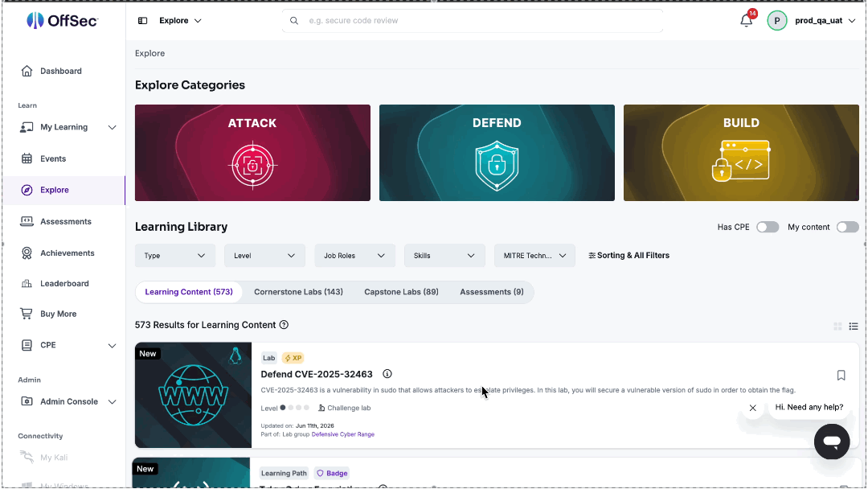Click the OffSec logo

62,20
